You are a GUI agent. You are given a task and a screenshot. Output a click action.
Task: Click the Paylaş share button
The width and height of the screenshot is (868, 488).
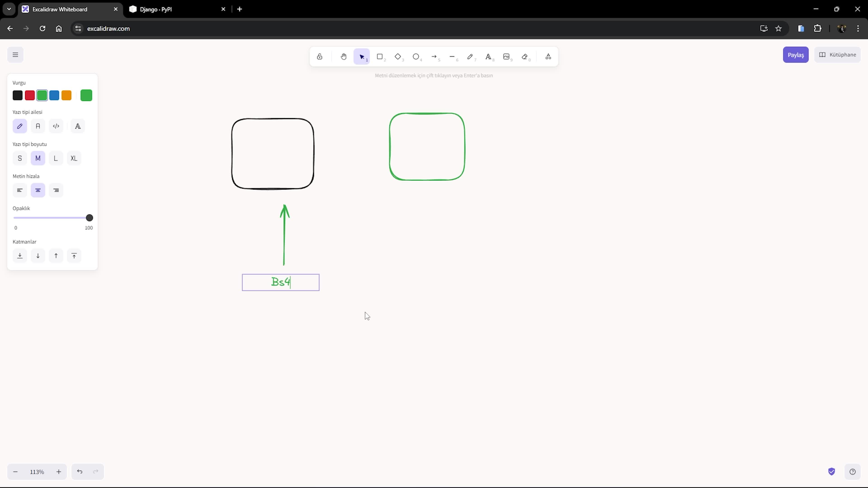coord(796,55)
